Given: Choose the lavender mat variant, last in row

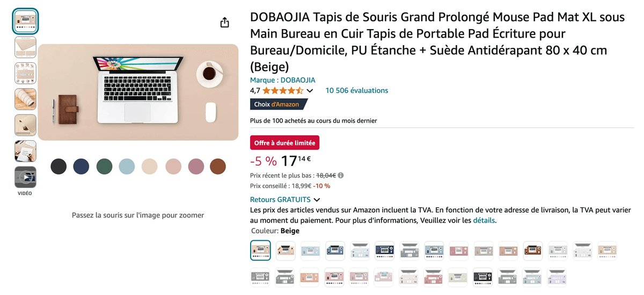Looking at the screenshot, I should click(x=557, y=277).
